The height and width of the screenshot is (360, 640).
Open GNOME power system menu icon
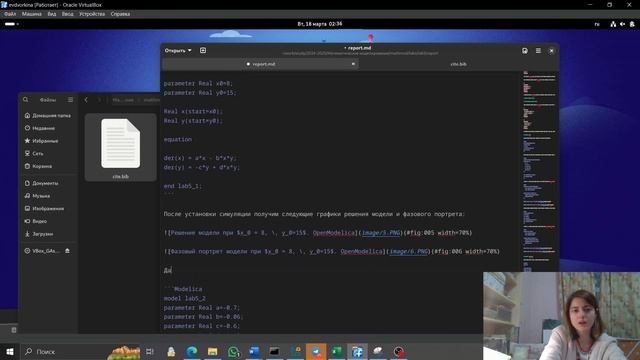pos(632,24)
